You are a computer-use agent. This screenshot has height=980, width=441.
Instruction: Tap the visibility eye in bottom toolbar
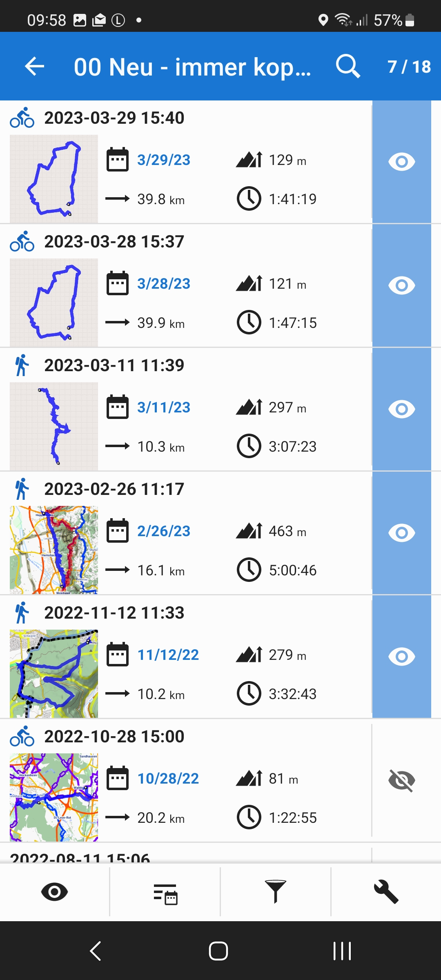54,892
